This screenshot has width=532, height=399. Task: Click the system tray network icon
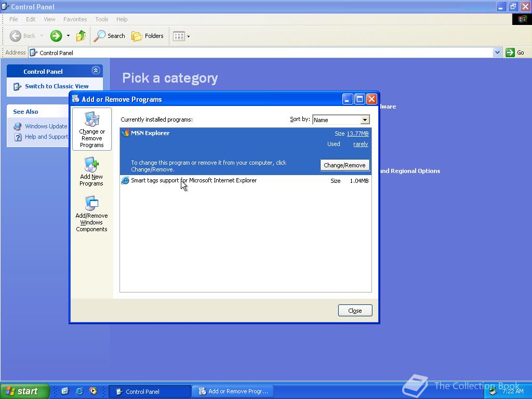(x=494, y=392)
